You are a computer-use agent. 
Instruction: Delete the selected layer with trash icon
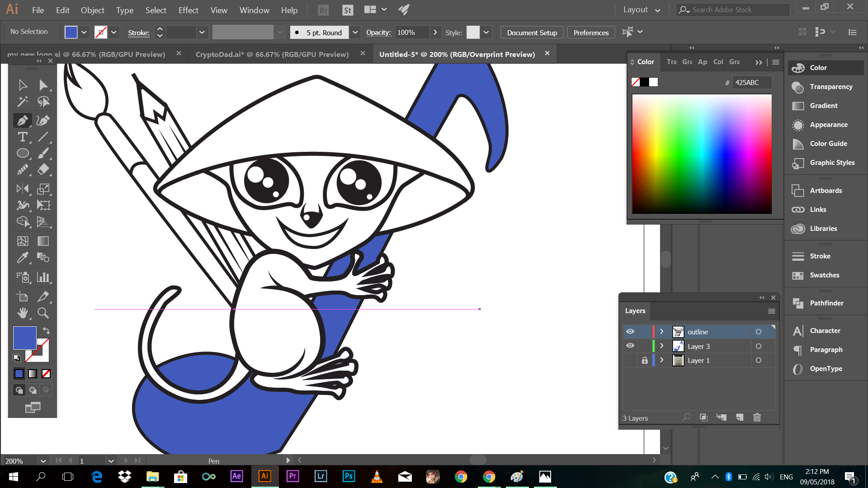[757, 417]
